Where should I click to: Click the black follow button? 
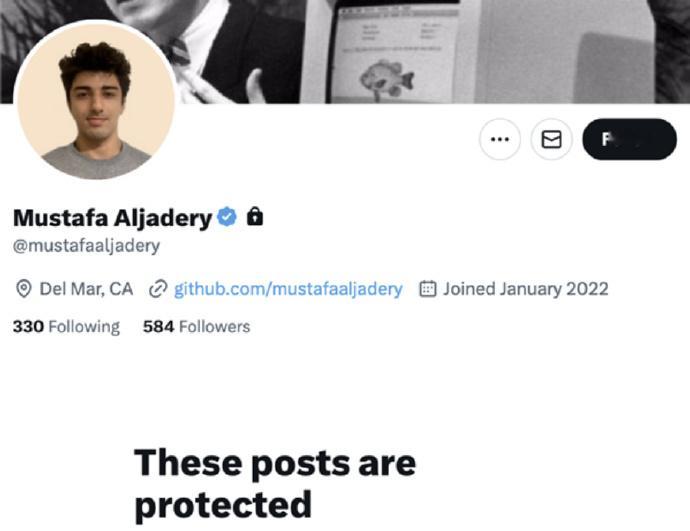coord(629,139)
